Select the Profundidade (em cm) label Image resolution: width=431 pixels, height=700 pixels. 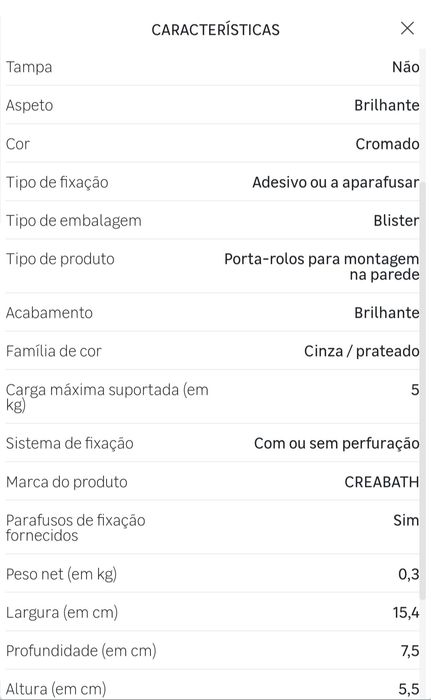point(81,650)
